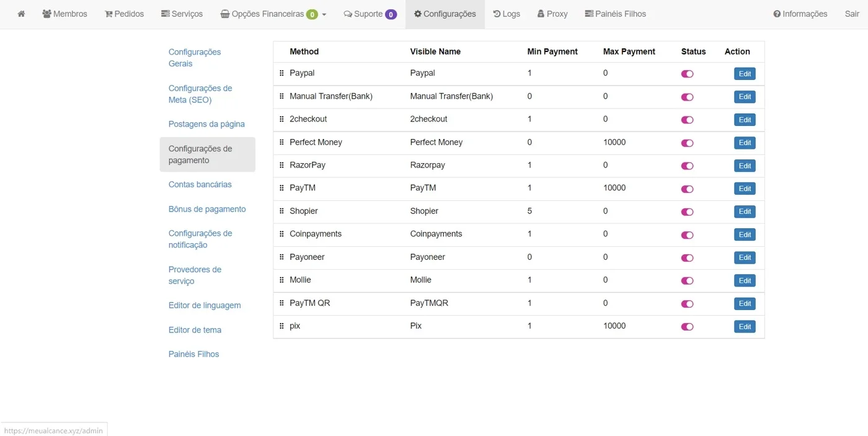Click grip icon next to Shopier
This screenshot has width=868, height=436.
(x=281, y=211)
